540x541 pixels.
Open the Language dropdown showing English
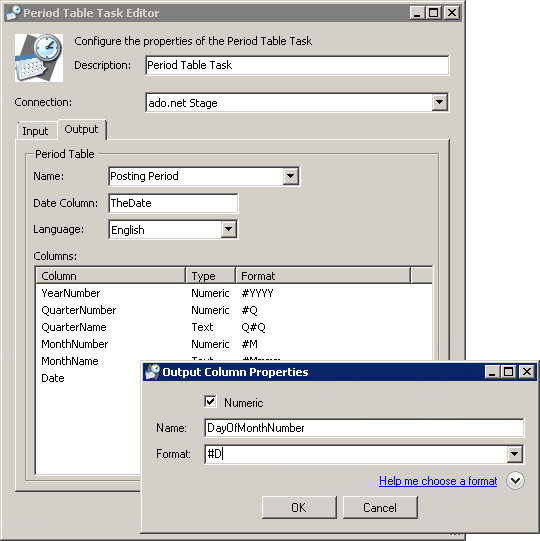click(229, 229)
